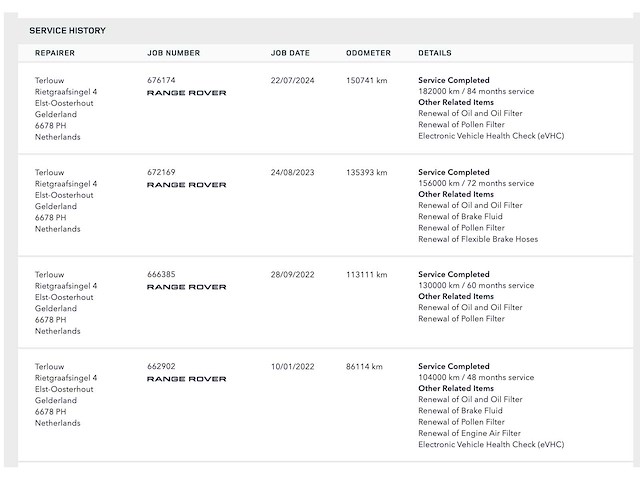Viewport: 640px width, 480px height.
Task: Click job date 24/08/2023
Action: [290, 172]
